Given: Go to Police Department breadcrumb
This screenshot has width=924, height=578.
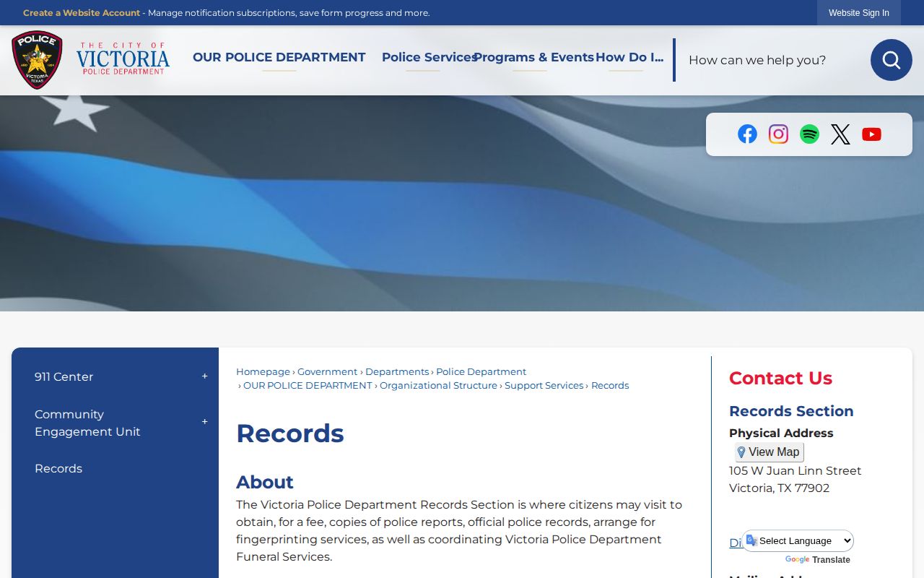Looking at the screenshot, I should [481, 372].
